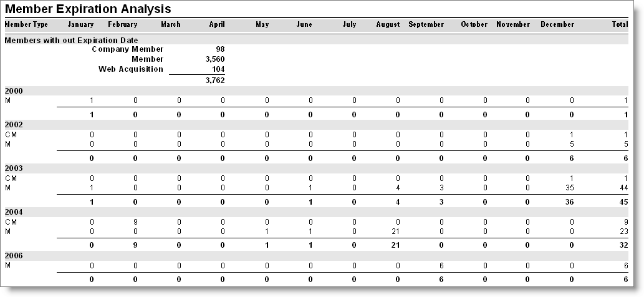This screenshot has width=644, height=297.
Task: Click CM row label under 2004
Action: (11, 222)
